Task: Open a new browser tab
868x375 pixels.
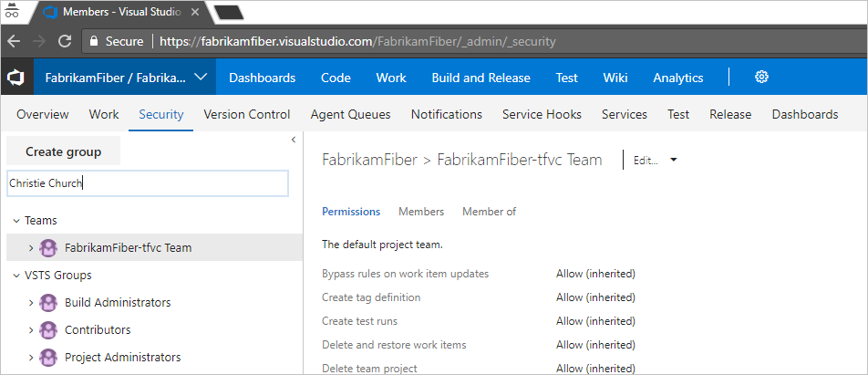Action: click(228, 12)
